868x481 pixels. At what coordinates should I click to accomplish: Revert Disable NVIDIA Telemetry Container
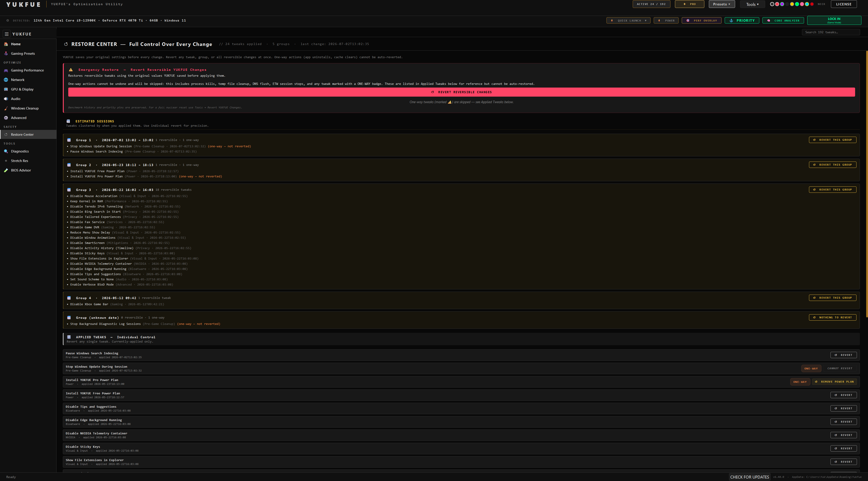(843, 435)
